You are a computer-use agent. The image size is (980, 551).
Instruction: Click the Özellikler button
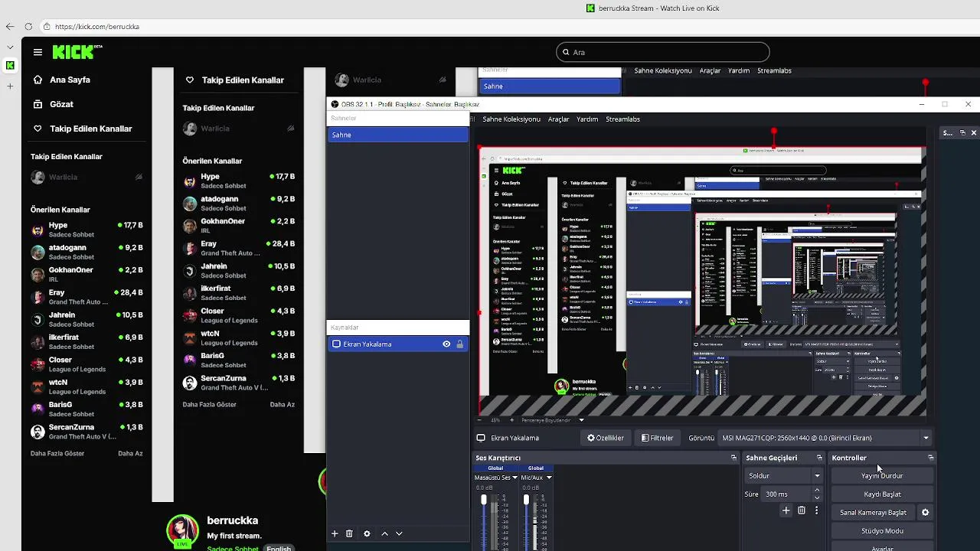tap(606, 438)
